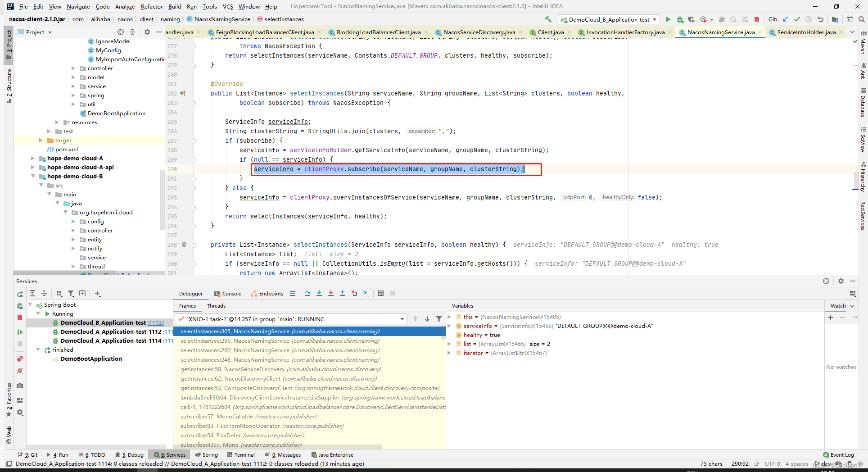The image size is (868, 472).
Task: Switch to the Console tab in debugger
Action: tap(228, 294)
